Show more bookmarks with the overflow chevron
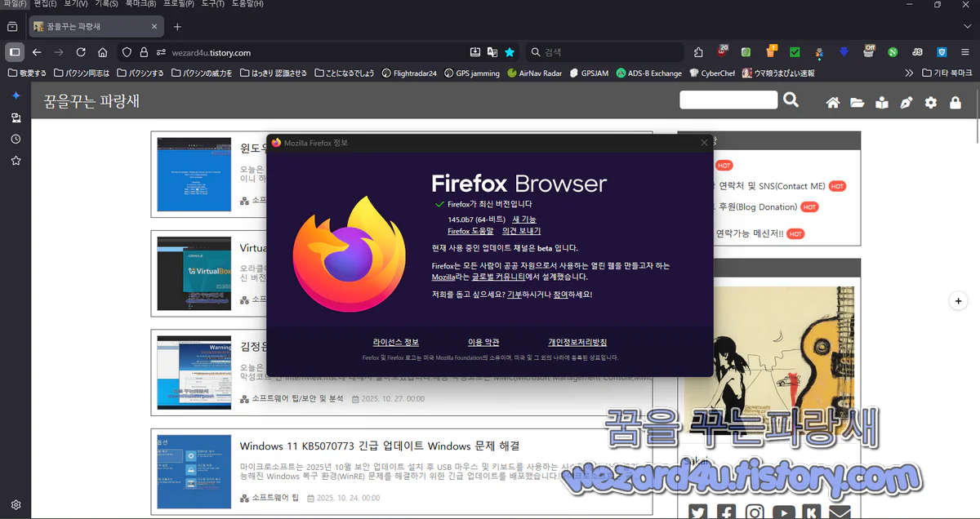This screenshot has height=519, width=980. (909, 73)
